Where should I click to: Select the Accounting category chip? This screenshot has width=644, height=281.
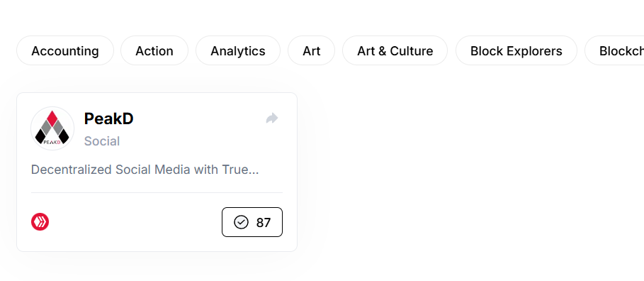coord(65,50)
